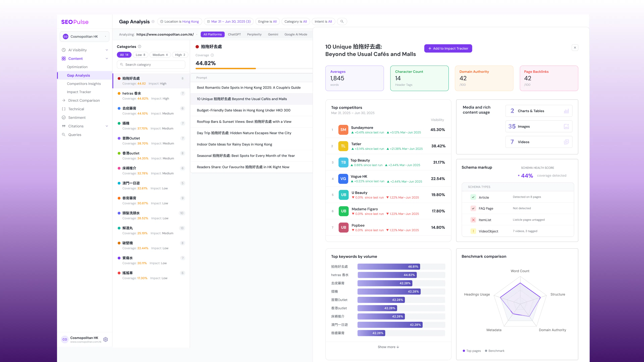
Task: Click the Gap Analysis info icon
Action: tap(153, 21)
